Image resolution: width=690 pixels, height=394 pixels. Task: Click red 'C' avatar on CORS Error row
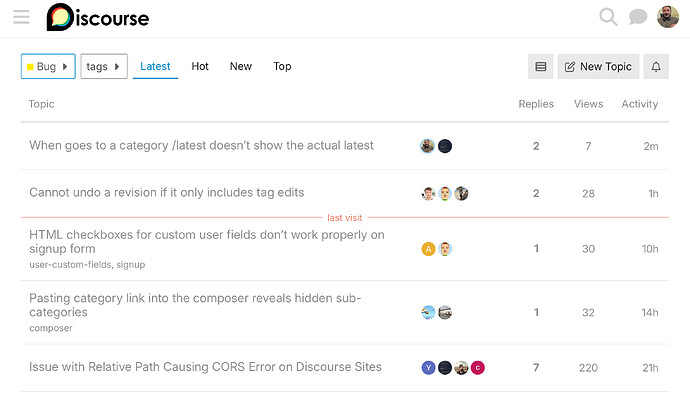click(477, 368)
